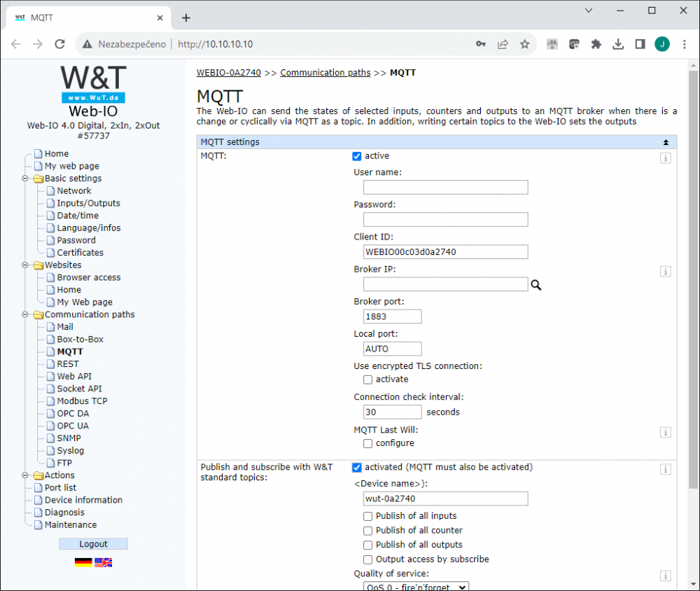
Task: Collapse the Communication paths tree folder
Action: click(25, 314)
